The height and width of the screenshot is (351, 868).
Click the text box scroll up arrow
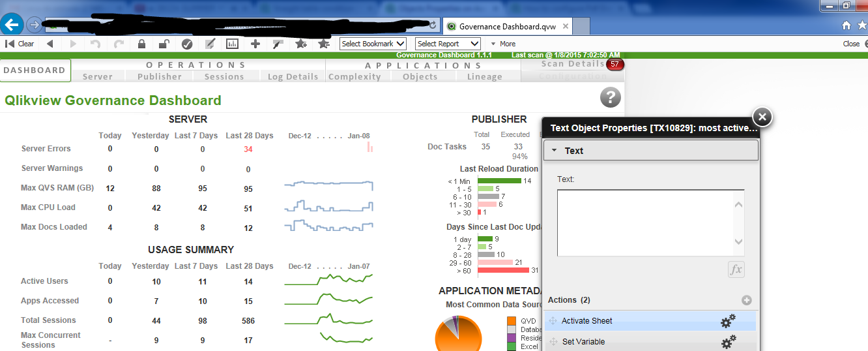coord(739,205)
